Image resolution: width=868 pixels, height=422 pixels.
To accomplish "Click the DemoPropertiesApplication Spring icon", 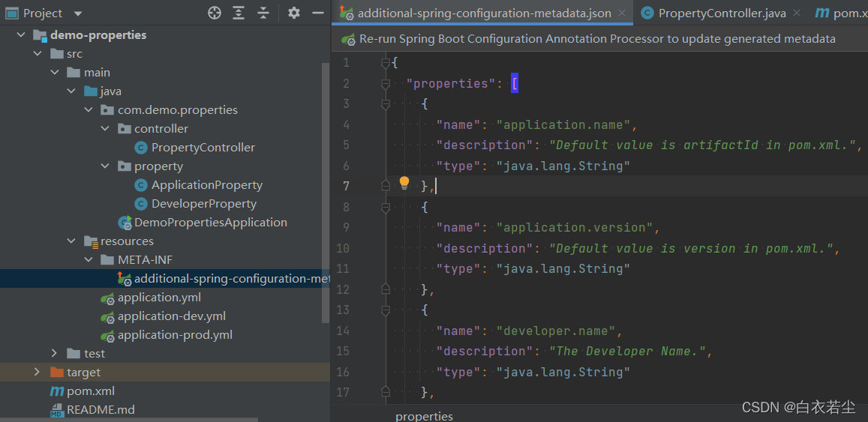I will (x=125, y=223).
